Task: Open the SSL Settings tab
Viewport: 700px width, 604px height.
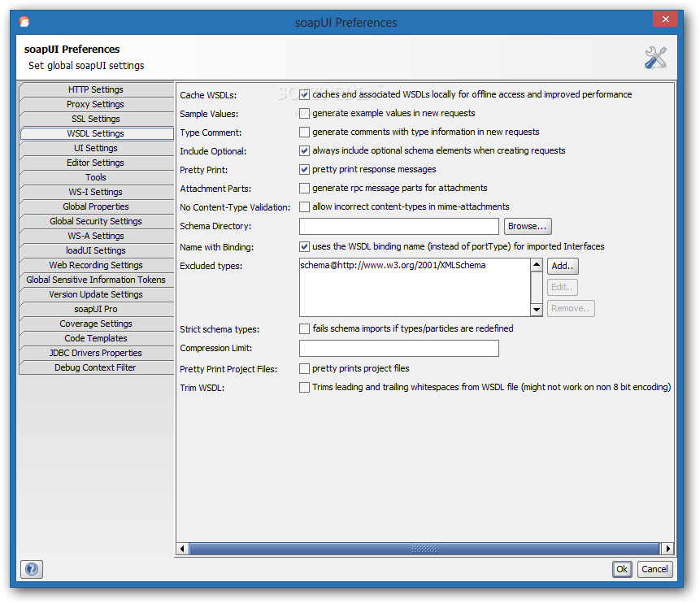Action: pos(96,119)
